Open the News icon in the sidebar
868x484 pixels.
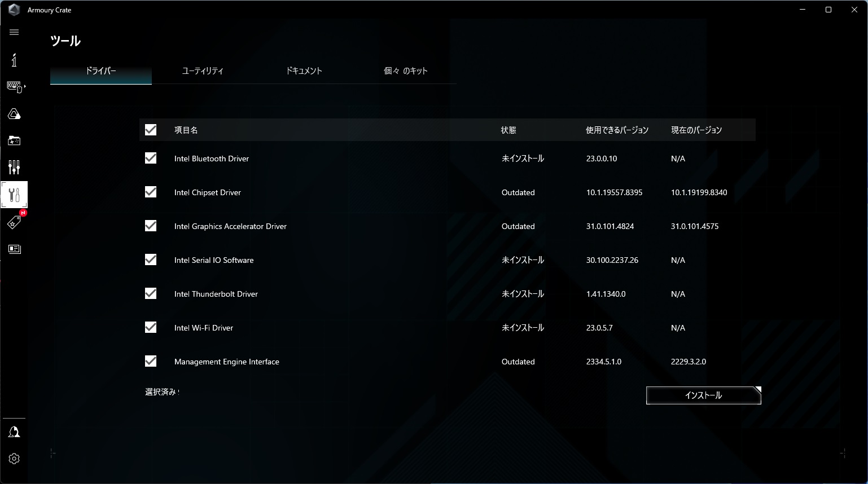coord(14,249)
